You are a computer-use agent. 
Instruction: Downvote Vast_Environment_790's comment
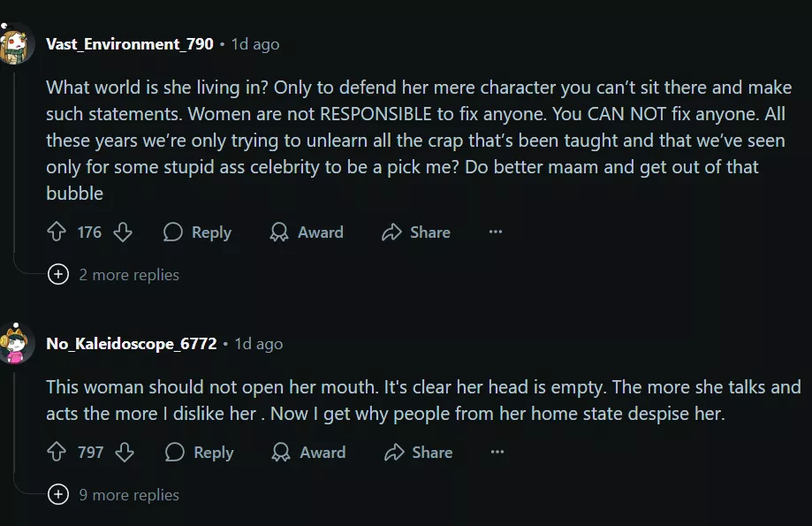point(123,233)
